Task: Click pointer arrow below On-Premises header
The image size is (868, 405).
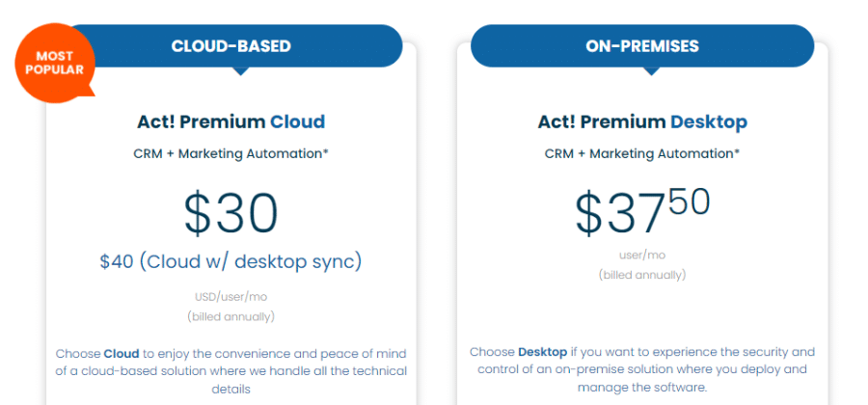Action: [x=651, y=70]
